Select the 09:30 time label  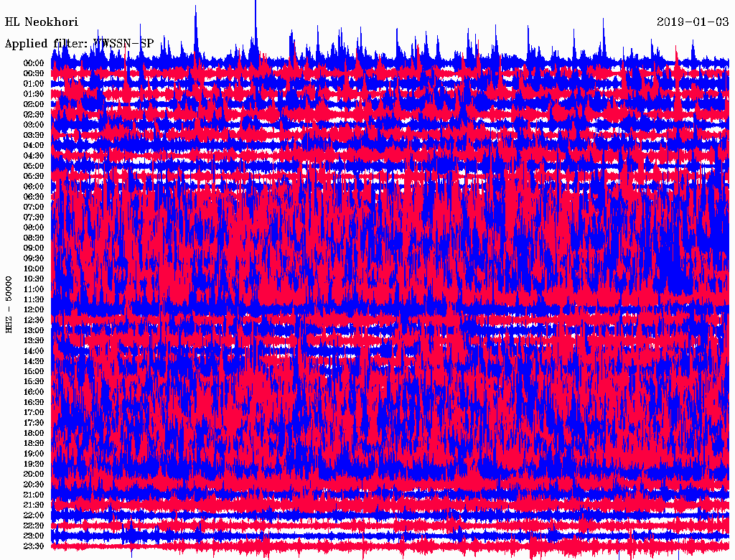(x=33, y=258)
